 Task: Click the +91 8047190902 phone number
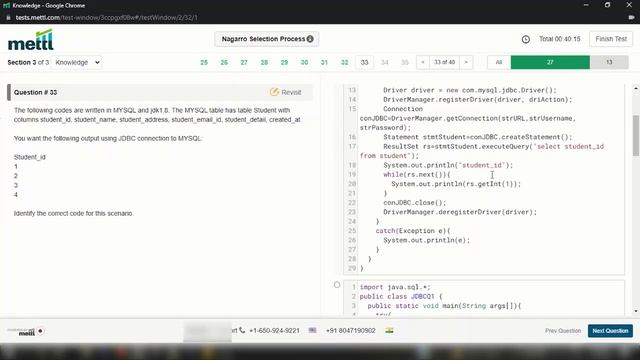coord(351,331)
